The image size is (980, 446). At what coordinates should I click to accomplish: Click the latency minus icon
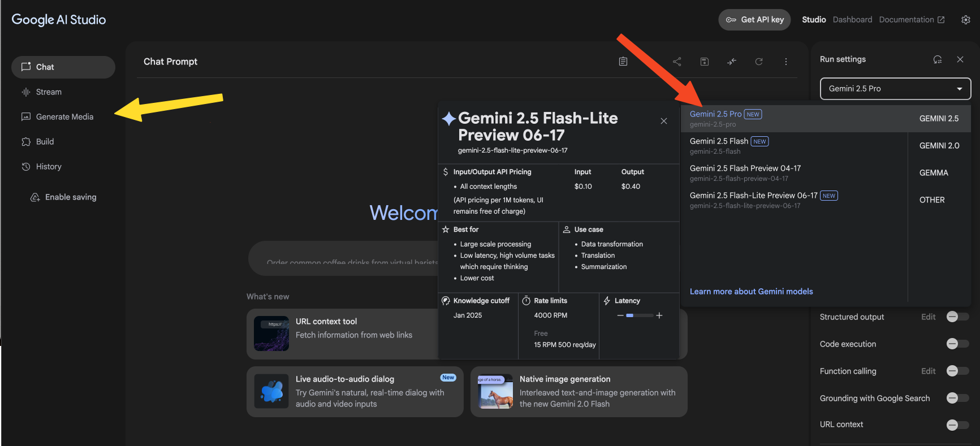pos(620,315)
